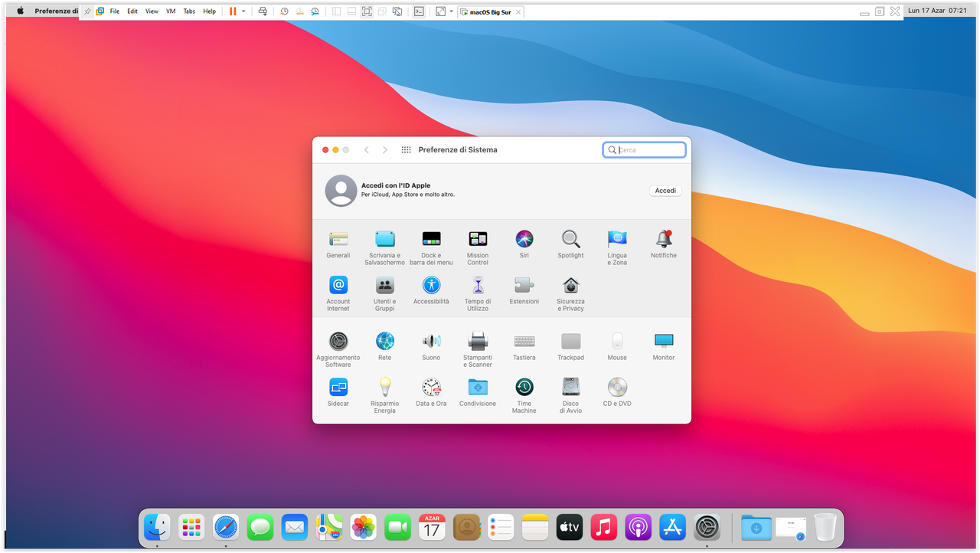Show all preferences grid button
This screenshot has width=980, height=553.
point(407,150)
